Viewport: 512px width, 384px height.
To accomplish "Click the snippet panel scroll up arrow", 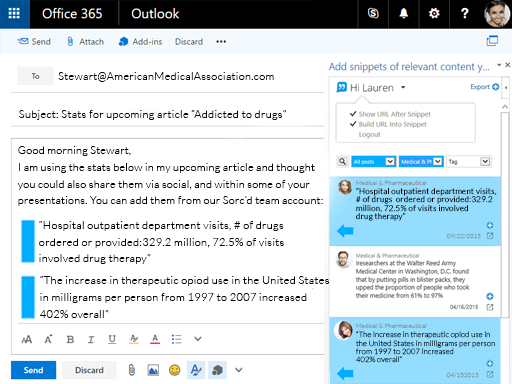I will 505,107.
